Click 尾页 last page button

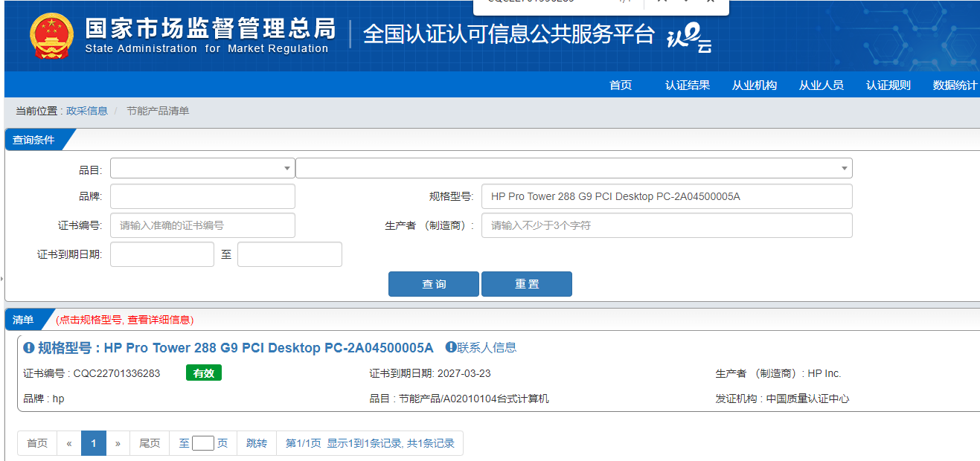150,443
